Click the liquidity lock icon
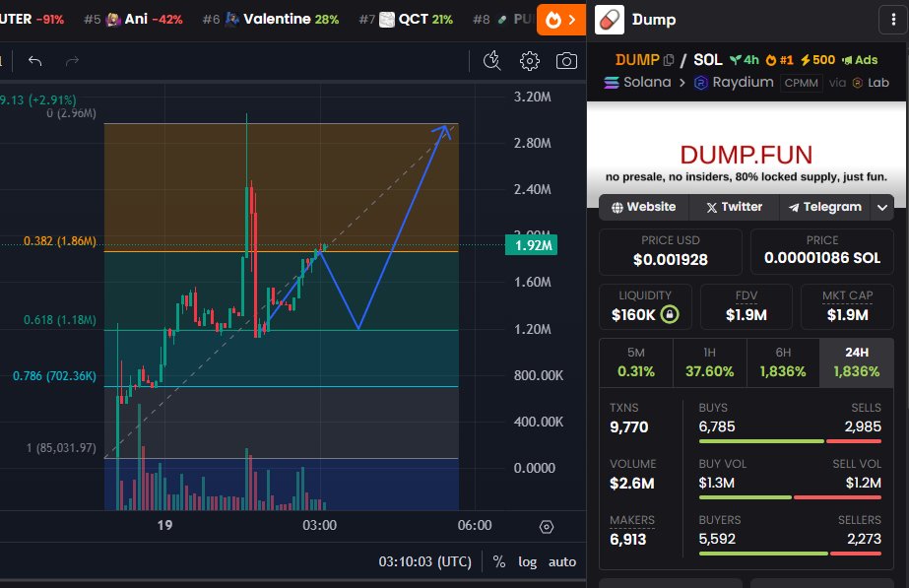This screenshot has width=909, height=588. 670,314
